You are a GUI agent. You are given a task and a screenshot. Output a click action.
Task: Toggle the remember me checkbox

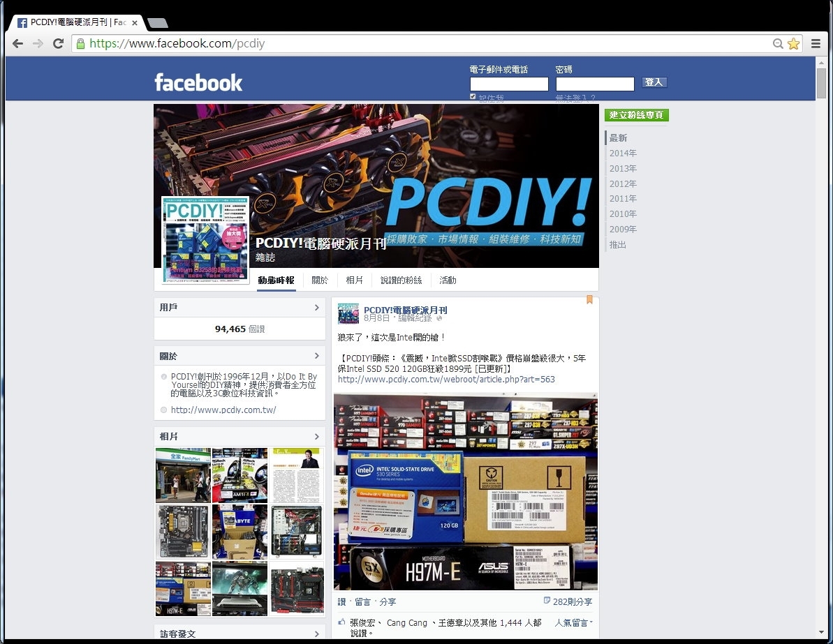click(x=473, y=96)
